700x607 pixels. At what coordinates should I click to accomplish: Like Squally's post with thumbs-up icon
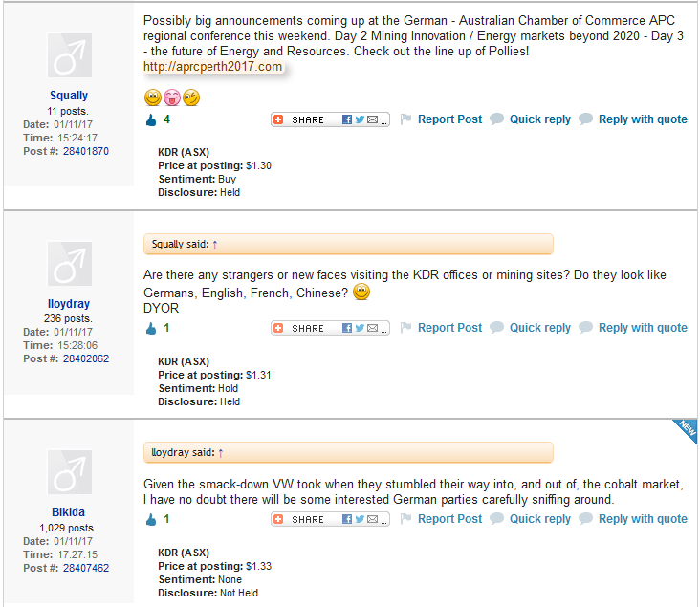[150, 120]
